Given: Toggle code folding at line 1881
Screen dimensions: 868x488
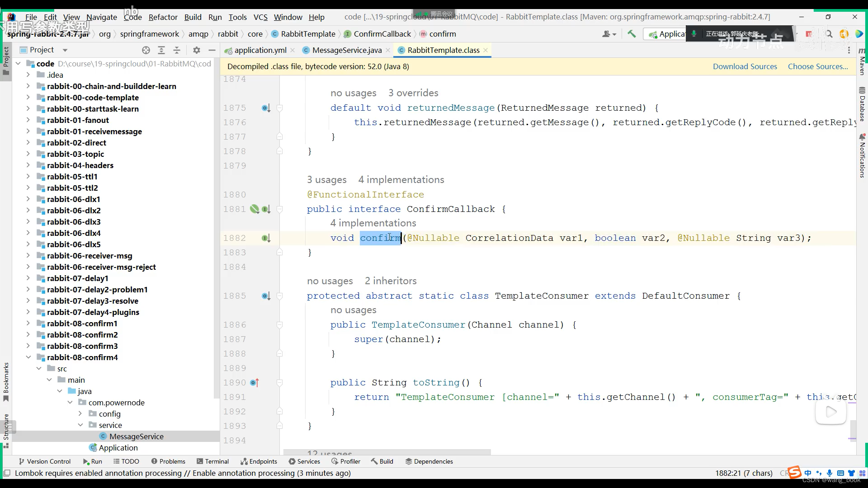Looking at the screenshot, I should 279,209.
